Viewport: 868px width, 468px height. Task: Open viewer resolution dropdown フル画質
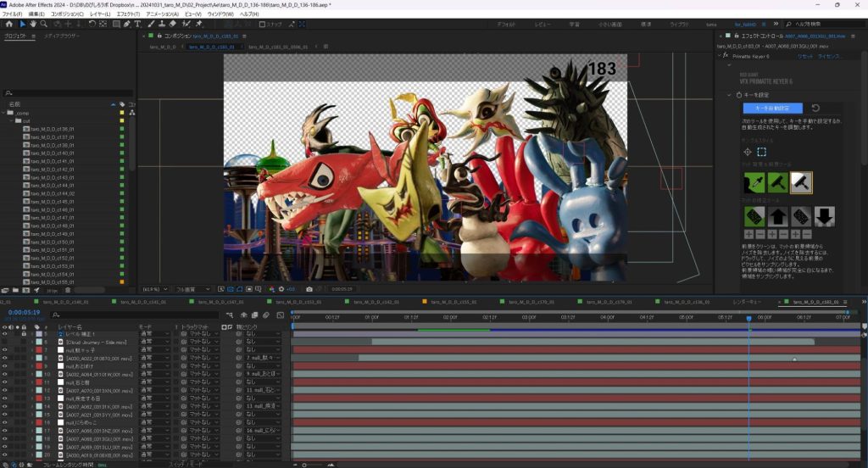click(192, 289)
